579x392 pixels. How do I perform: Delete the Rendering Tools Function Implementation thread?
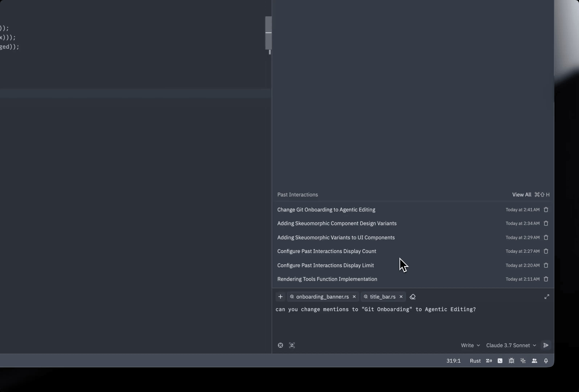[x=546, y=279]
